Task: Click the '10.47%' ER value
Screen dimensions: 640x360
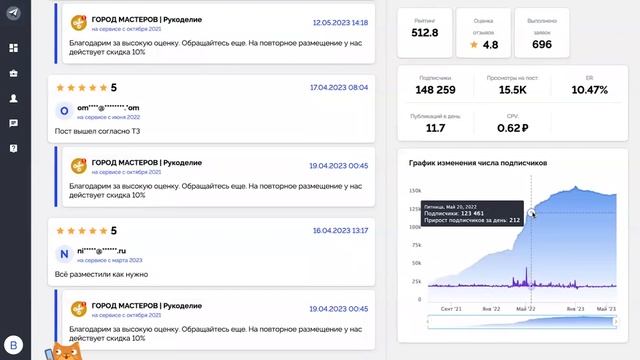Action: point(590,90)
